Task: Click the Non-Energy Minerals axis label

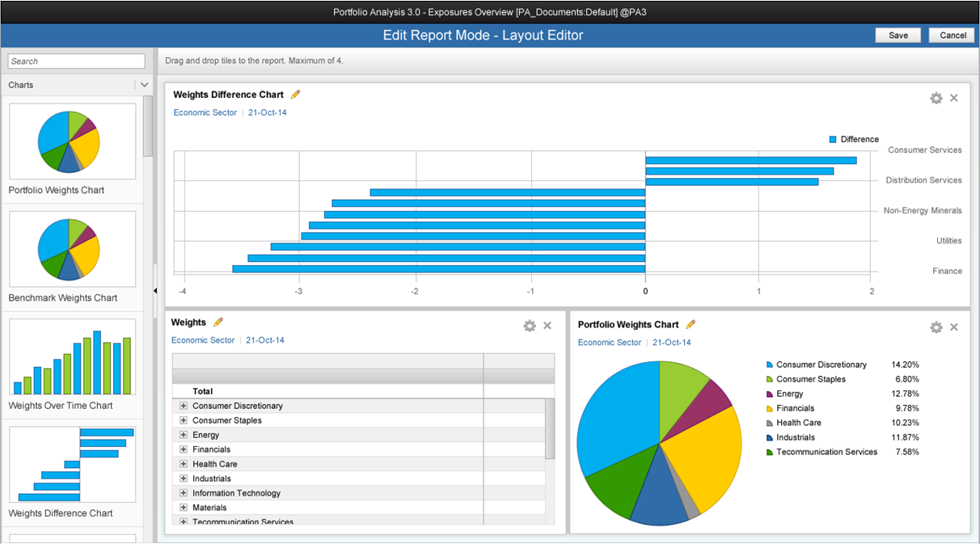Action: (x=923, y=210)
